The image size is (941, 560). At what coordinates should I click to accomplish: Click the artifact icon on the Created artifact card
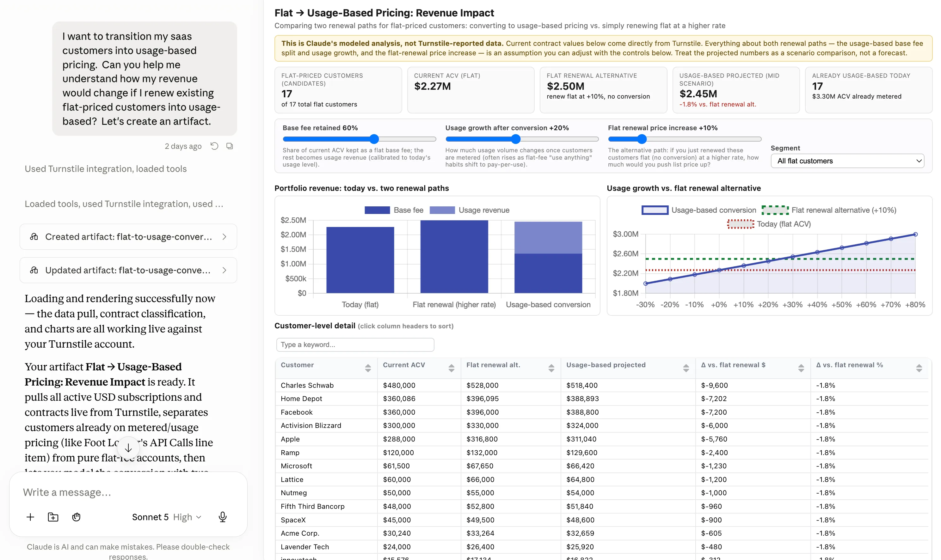point(34,237)
